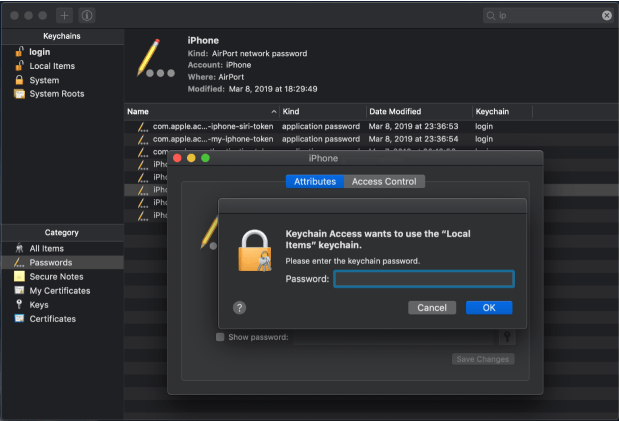Click the info (i) toolbar button
619x421 pixels.
(x=87, y=15)
